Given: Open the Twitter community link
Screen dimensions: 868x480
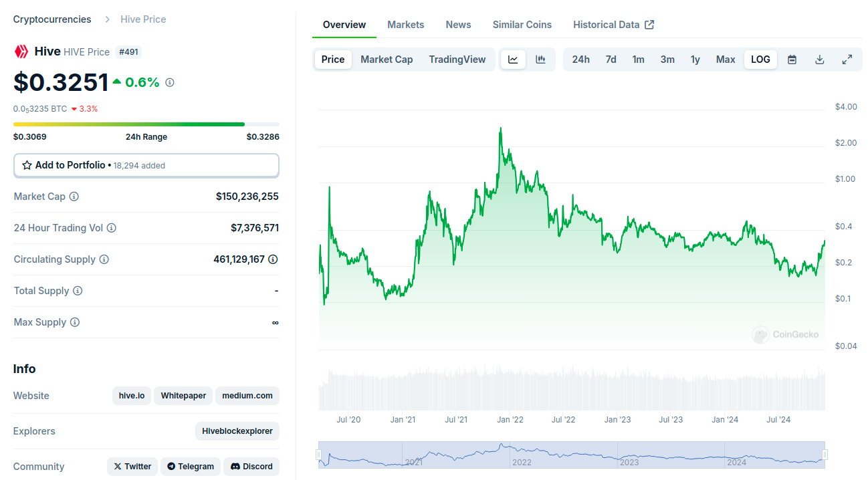Looking at the screenshot, I should [132, 467].
